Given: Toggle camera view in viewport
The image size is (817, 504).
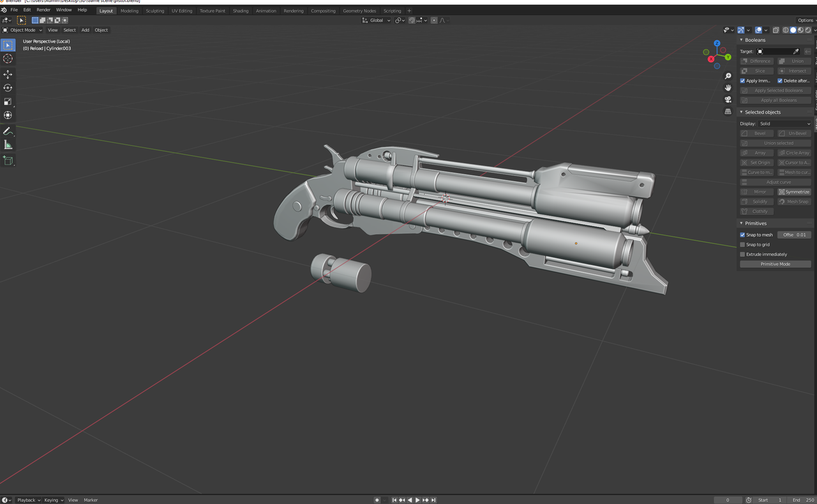Looking at the screenshot, I should [728, 100].
